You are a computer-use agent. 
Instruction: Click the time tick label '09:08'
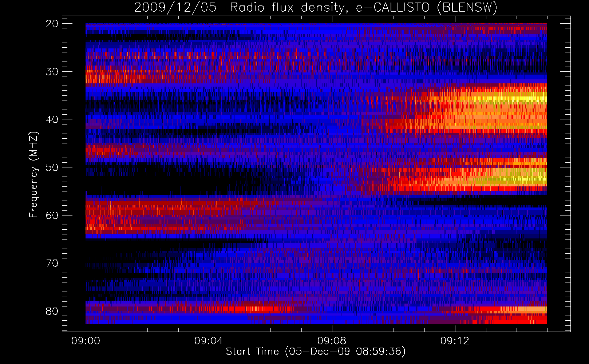pyautogui.click(x=332, y=341)
